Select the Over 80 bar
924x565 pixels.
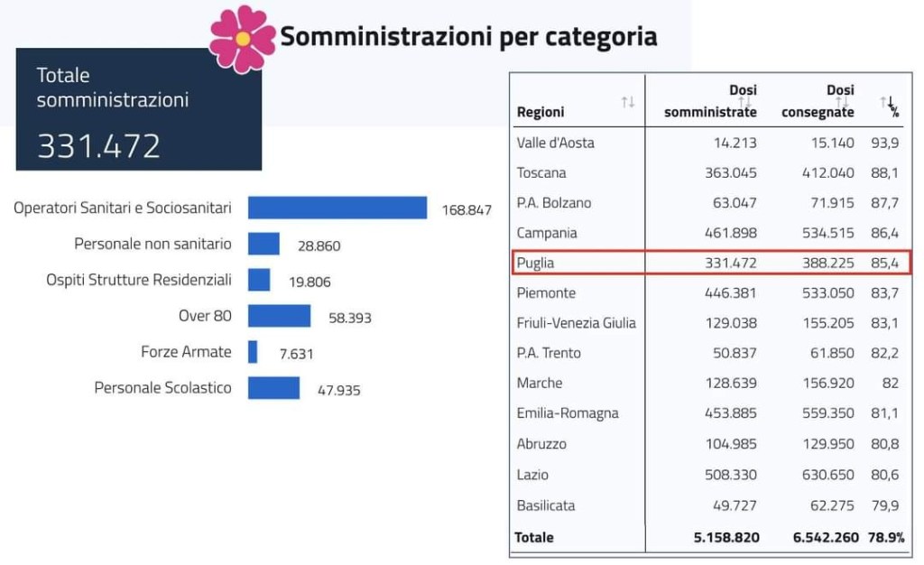279,316
